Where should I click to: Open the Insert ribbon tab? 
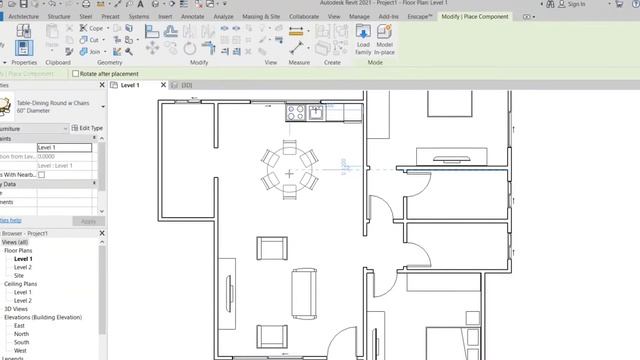click(x=165, y=17)
